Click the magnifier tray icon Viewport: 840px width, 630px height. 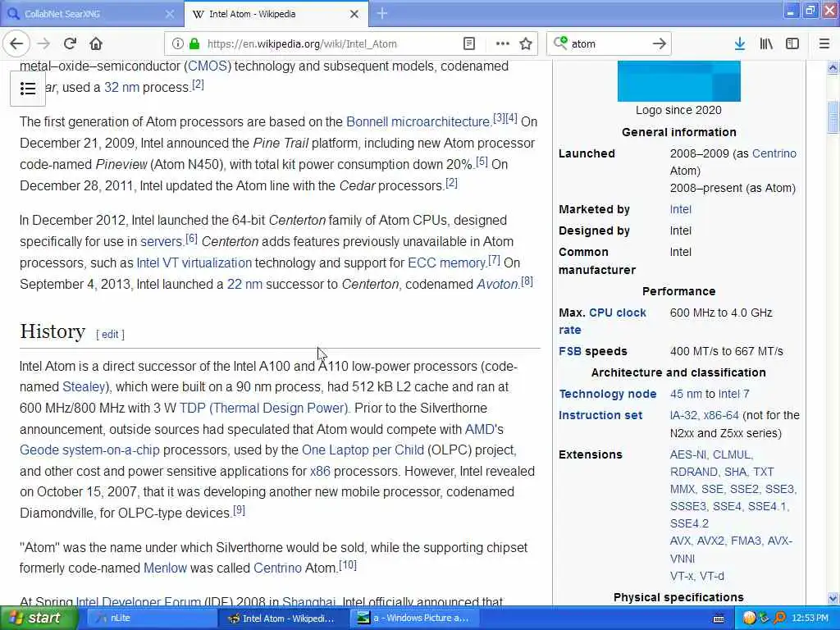click(780, 619)
